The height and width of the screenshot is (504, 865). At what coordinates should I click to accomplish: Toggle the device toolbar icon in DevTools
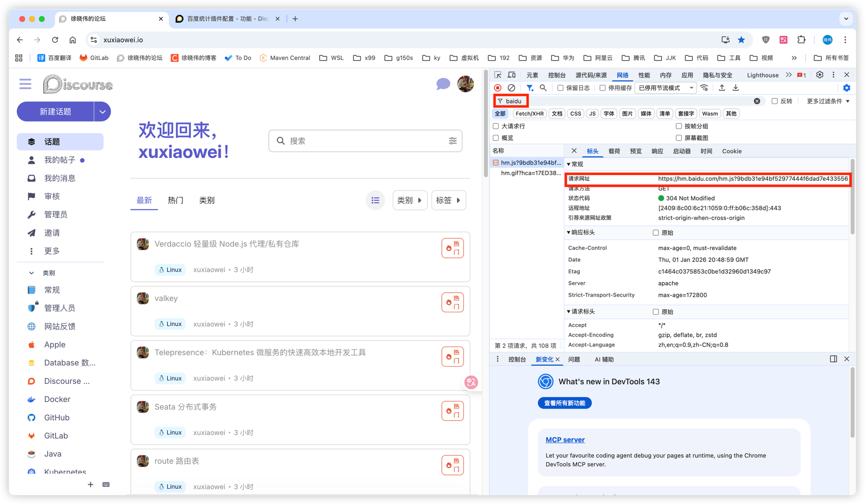tap(511, 75)
